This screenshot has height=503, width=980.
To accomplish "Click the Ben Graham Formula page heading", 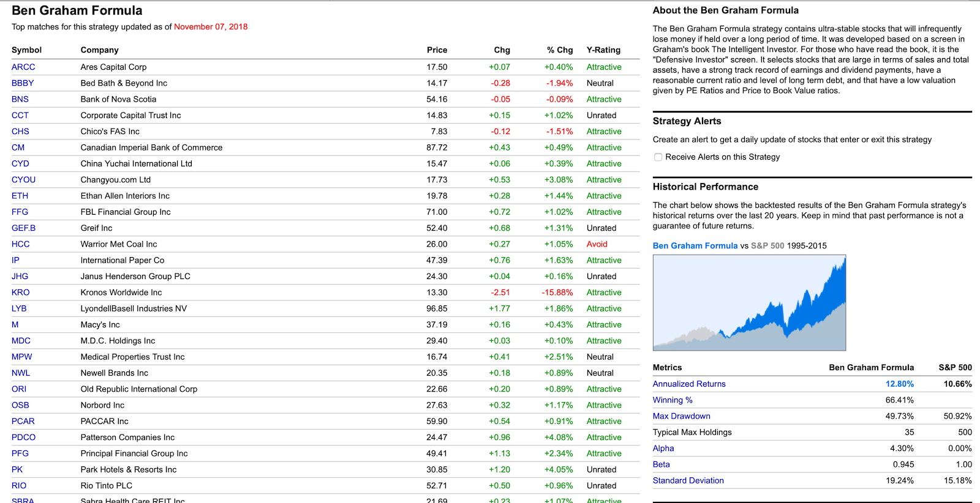I will pos(77,10).
